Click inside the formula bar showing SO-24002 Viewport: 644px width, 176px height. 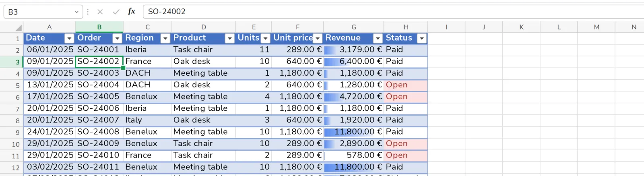(x=393, y=12)
